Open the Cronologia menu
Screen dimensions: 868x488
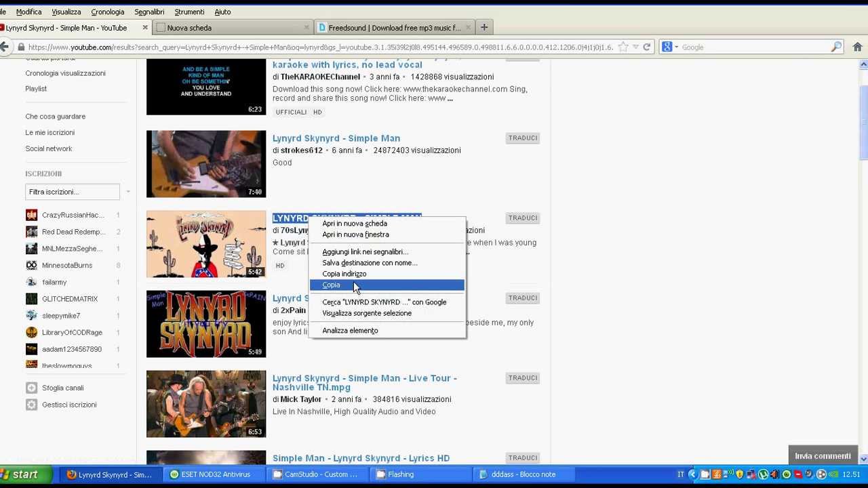tap(108, 12)
